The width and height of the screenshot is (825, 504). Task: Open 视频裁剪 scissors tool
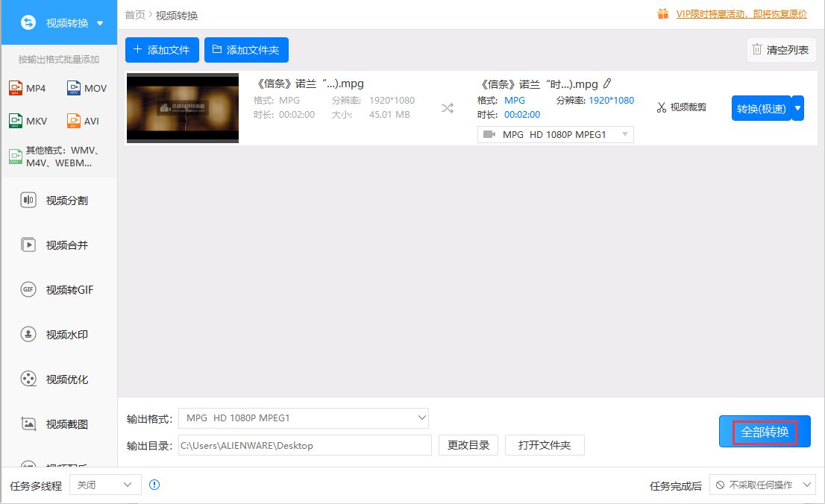(x=681, y=107)
